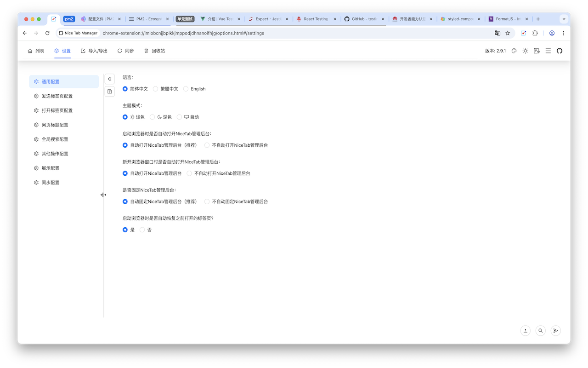Switch to 开发者能力认证 browser tab

pyautogui.click(x=413, y=19)
